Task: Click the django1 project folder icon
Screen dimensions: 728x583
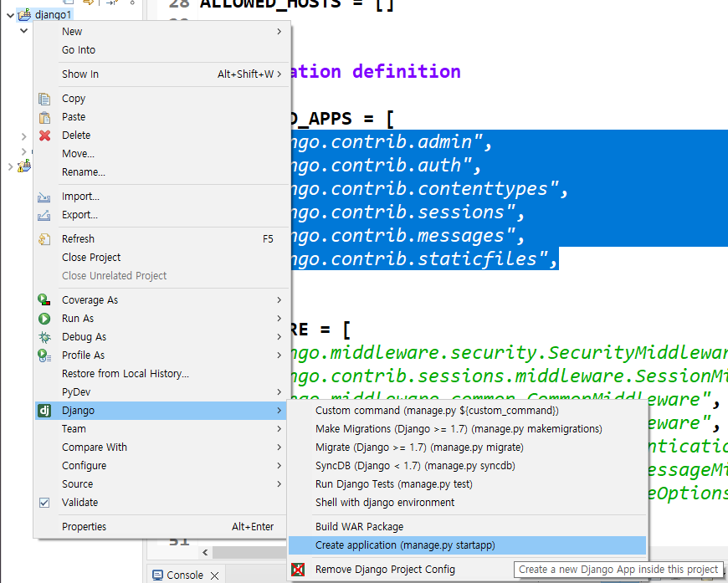Action: (x=24, y=14)
